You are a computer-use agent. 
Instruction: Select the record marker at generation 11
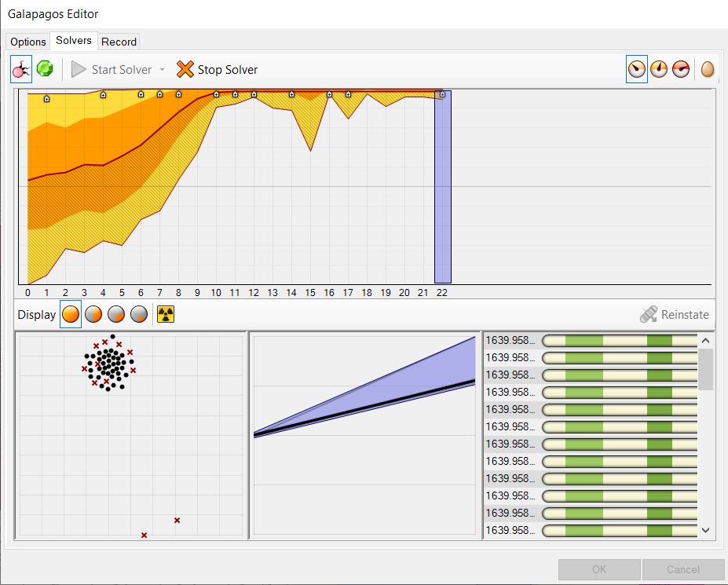pyautogui.click(x=235, y=94)
